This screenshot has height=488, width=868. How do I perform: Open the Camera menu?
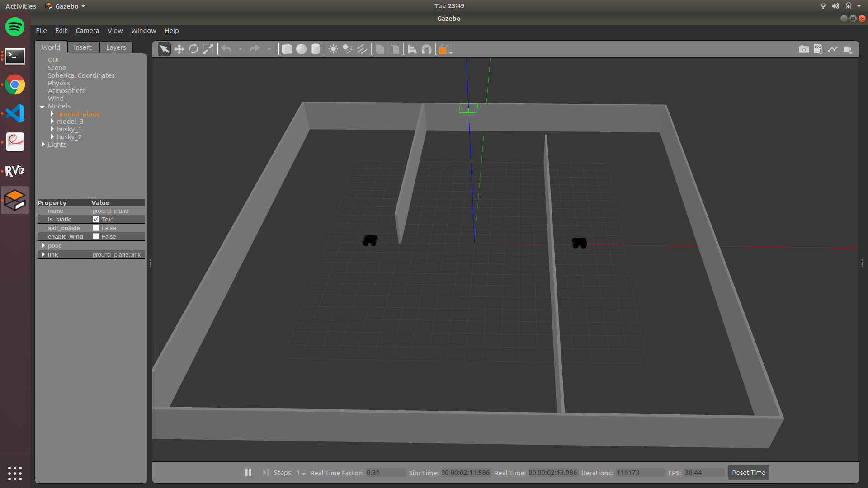coord(87,31)
